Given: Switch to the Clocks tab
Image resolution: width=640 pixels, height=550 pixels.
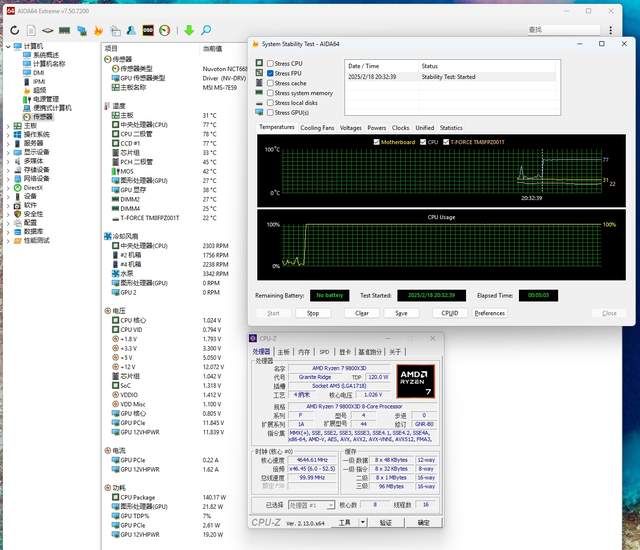Looking at the screenshot, I should pyautogui.click(x=400, y=128).
